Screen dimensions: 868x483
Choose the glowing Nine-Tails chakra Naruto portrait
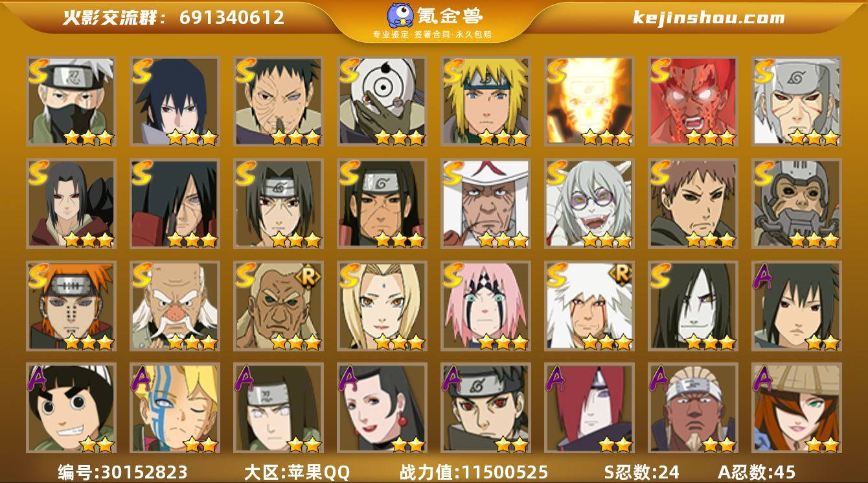[589, 101]
